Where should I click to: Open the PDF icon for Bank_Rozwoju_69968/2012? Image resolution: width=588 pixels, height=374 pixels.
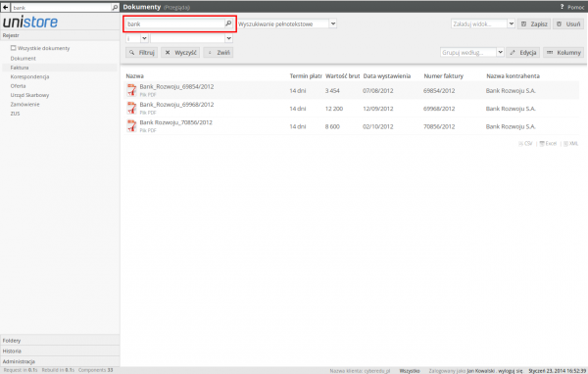click(131, 109)
